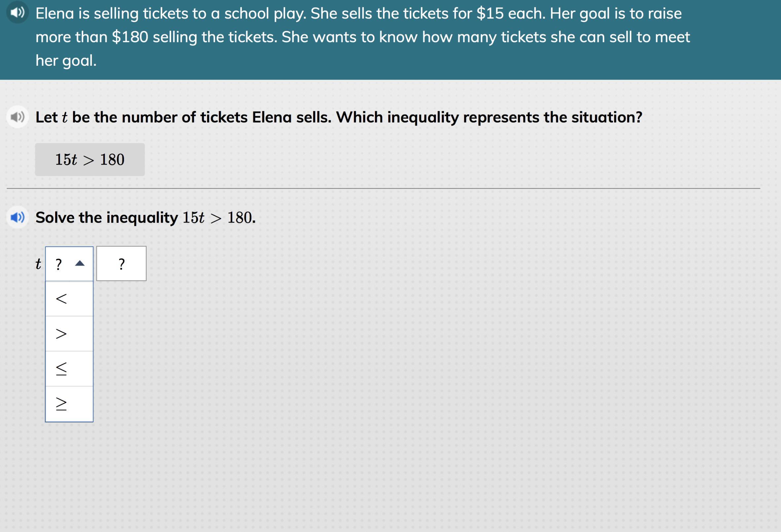Viewport: 781px width, 532px height.
Task: Click the 'Solve the inequality' heading text
Action: 107,218
